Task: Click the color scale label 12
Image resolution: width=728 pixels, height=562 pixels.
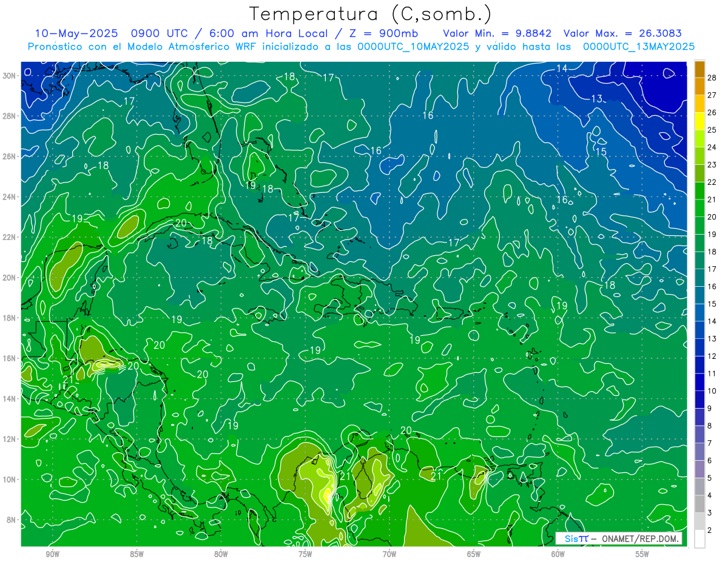Action: pos(712,356)
